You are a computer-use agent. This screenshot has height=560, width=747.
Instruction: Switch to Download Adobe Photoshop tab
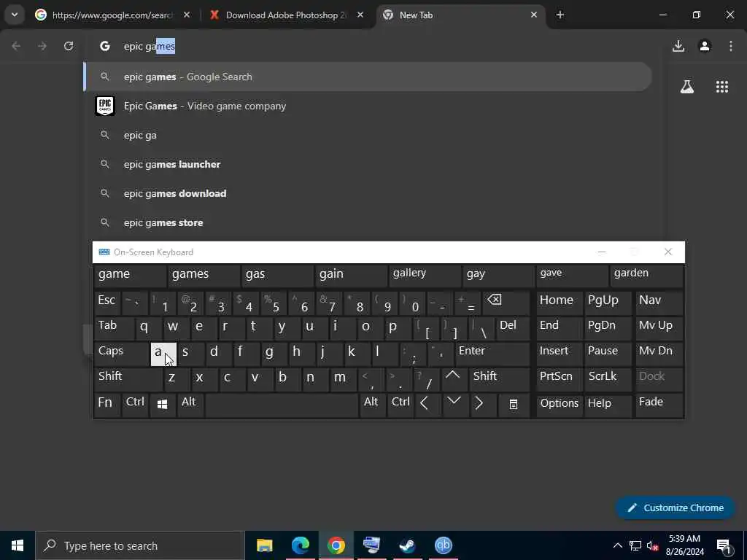(286, 15)
